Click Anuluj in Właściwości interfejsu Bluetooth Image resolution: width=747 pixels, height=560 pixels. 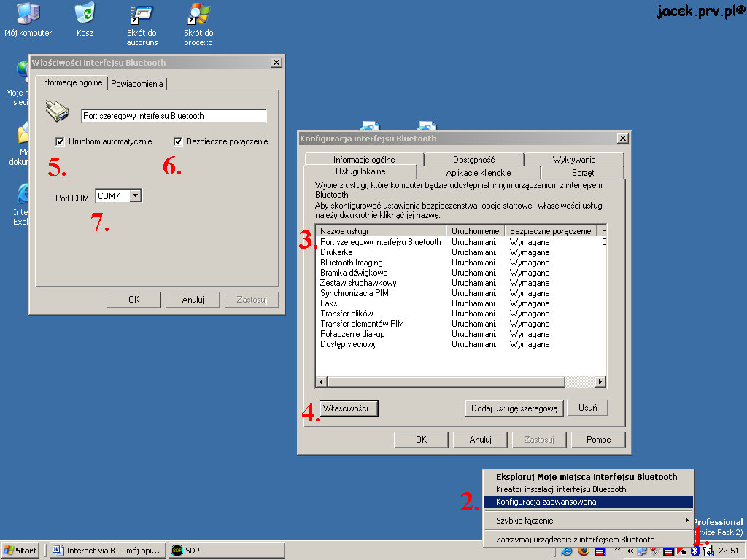193,300
